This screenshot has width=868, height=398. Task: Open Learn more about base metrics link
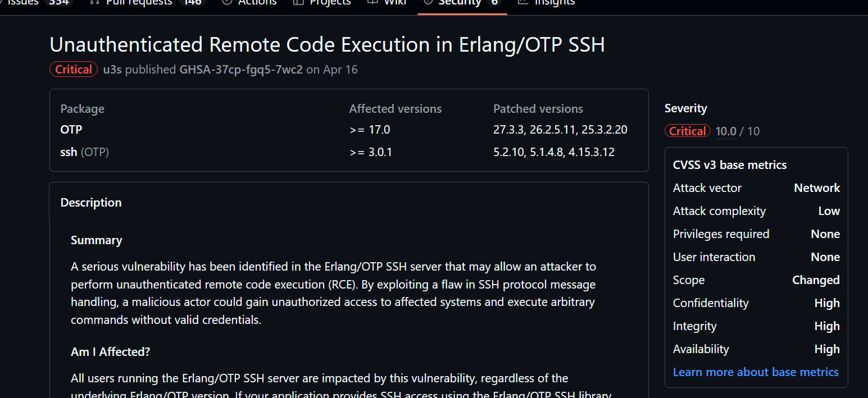pos(756,372)
